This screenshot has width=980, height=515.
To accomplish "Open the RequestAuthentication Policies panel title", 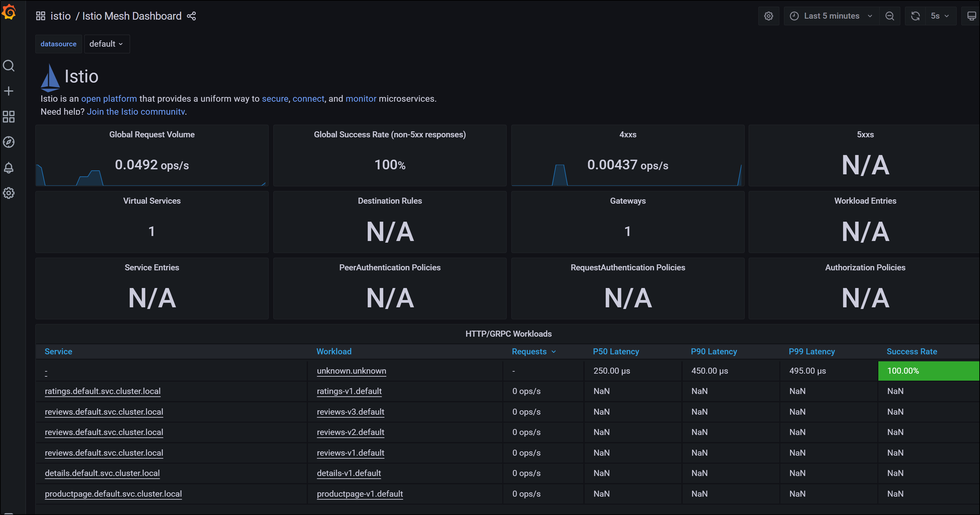I will pyautogui.click(x=628, y=267).
